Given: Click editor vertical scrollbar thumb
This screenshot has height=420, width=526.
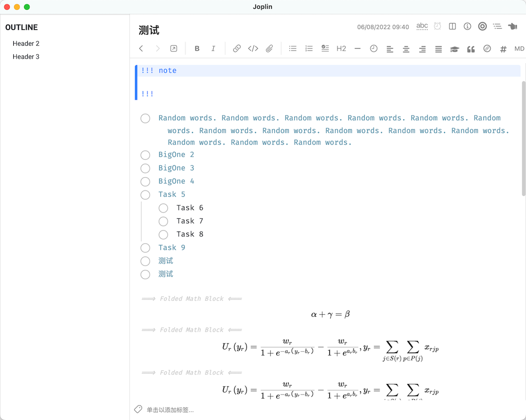Looking at the screenshot, I should [523, 138].
